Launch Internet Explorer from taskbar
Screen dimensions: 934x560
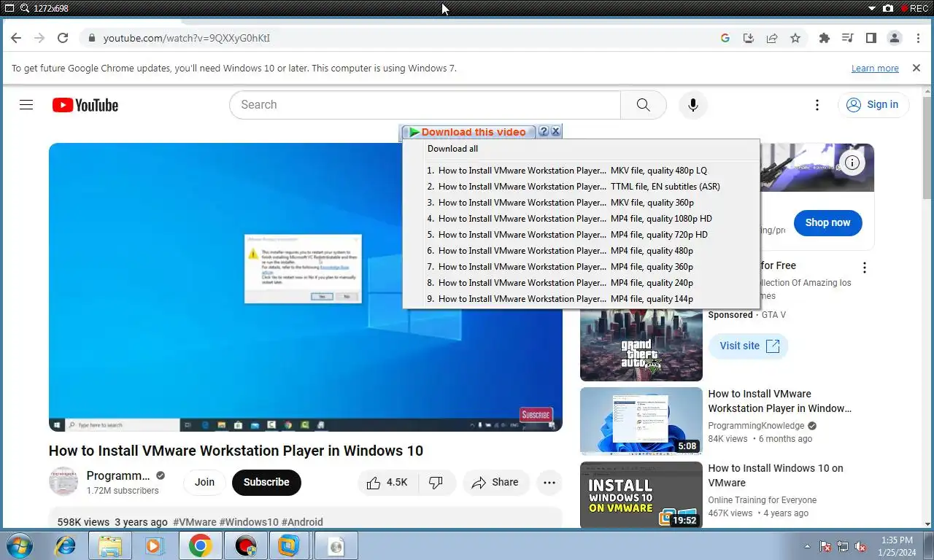coord(65,545)
